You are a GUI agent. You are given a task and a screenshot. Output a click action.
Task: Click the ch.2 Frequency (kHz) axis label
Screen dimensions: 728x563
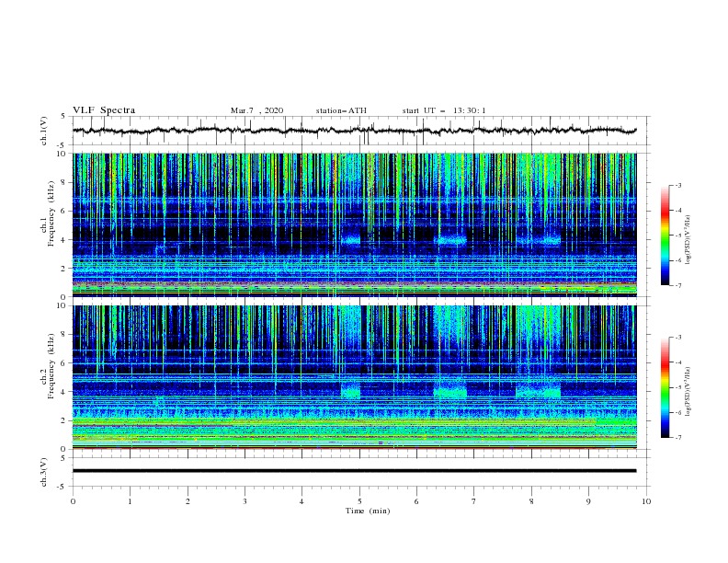[x=48, y=366]
